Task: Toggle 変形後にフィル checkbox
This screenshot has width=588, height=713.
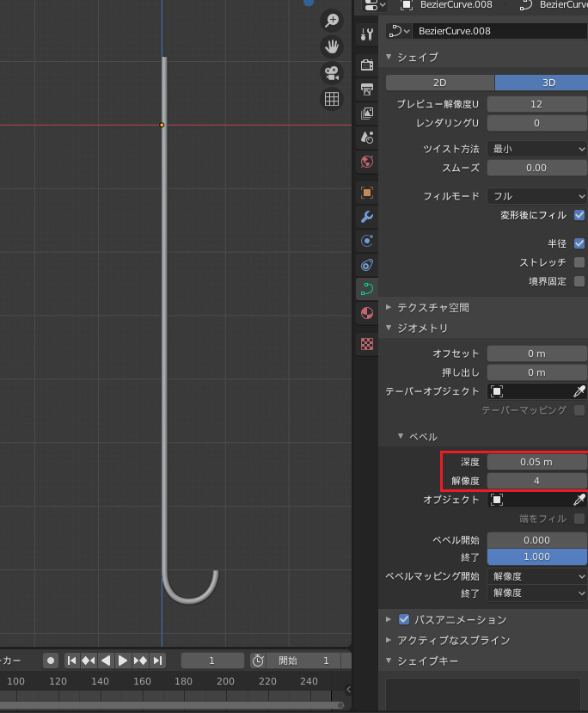Action: click(579, 215)
